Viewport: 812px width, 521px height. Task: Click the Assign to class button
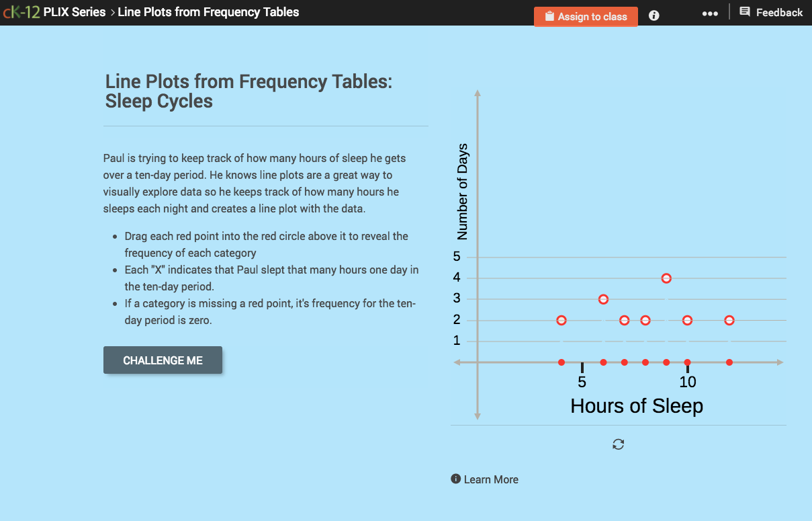pyautogui.click(x=586, y=16)
